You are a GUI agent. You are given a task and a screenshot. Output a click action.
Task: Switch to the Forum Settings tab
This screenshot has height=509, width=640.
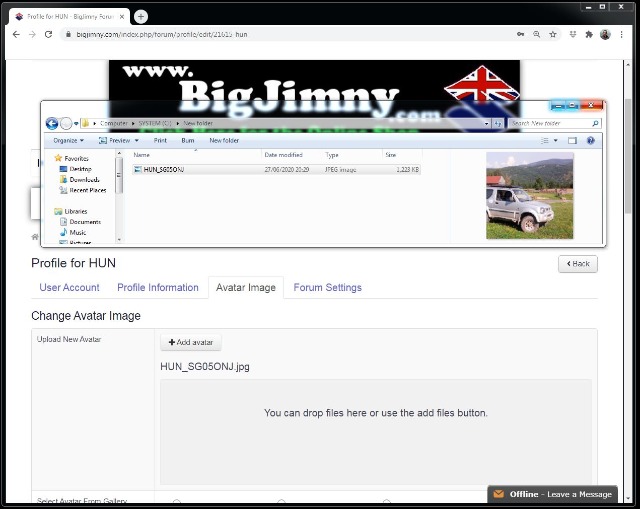(x=327, y=288)
